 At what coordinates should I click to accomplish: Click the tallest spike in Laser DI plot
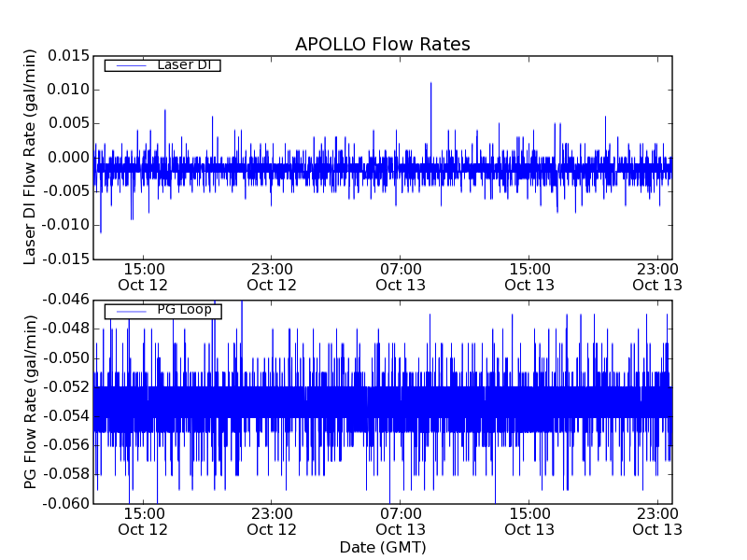(430, 84)
